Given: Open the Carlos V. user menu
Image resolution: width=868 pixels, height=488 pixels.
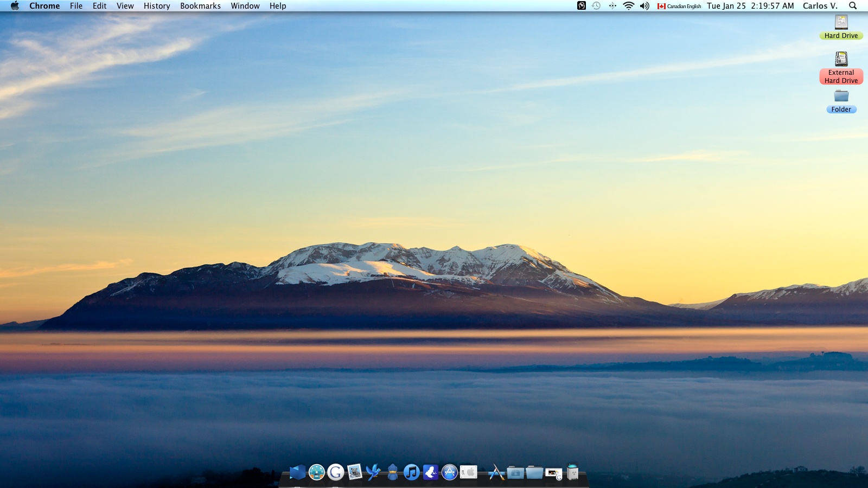Looking at the screenshot, I should pos(820,6).
